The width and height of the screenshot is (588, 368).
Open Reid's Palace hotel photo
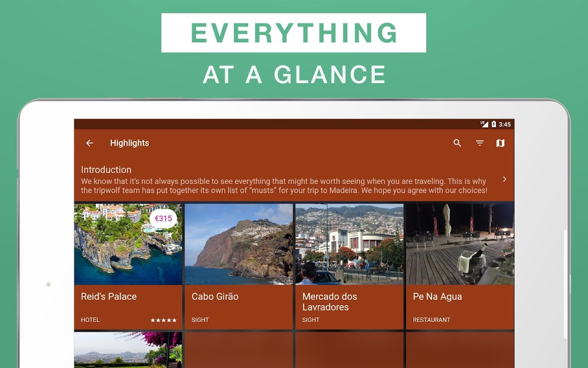(128, 244)
